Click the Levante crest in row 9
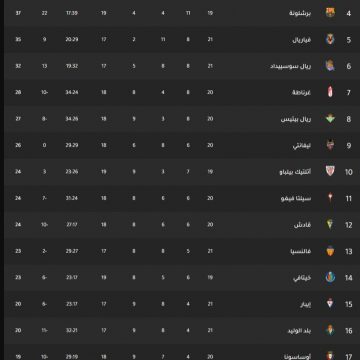The image size is (360, 360). pyautogui.click(x=330, y=145)
